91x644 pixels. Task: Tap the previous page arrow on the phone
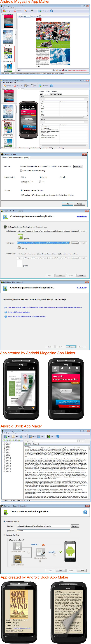(9, 408)
